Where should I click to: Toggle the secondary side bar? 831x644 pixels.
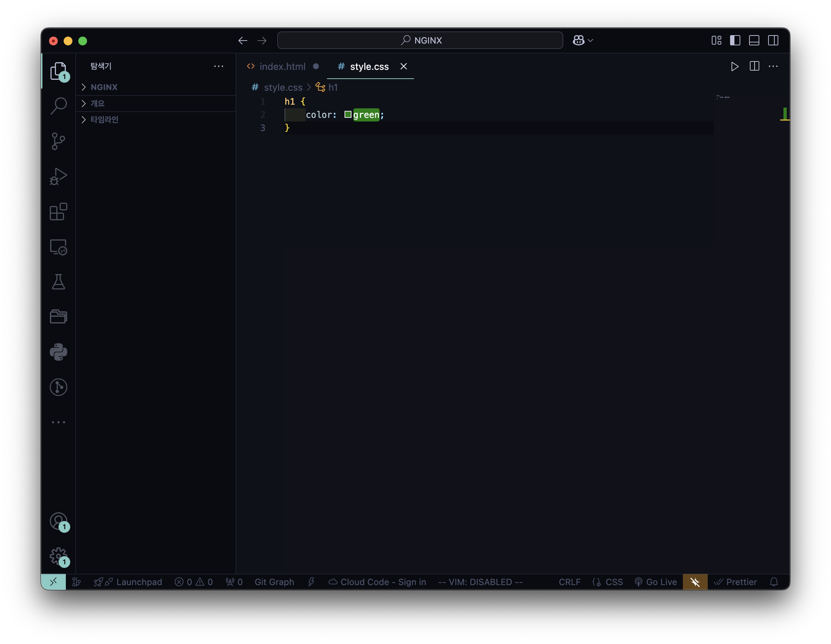pyautogui.click(x=773, y=40)
